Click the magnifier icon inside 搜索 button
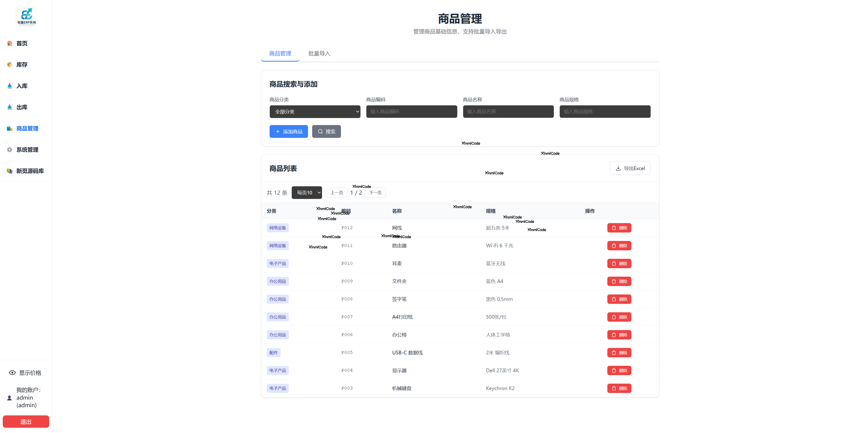The image size is (868, 433). [x=320, y=131]
